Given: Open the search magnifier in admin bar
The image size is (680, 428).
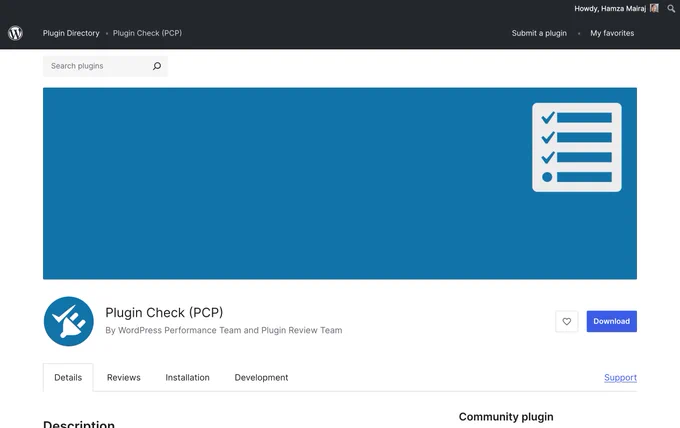Looking at the screenshot, I should coord(671,8).
